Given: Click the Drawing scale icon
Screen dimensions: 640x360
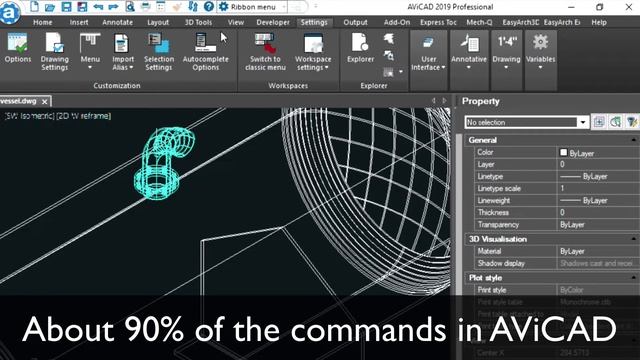Looking at the screenshot, I should click(507, 42).
